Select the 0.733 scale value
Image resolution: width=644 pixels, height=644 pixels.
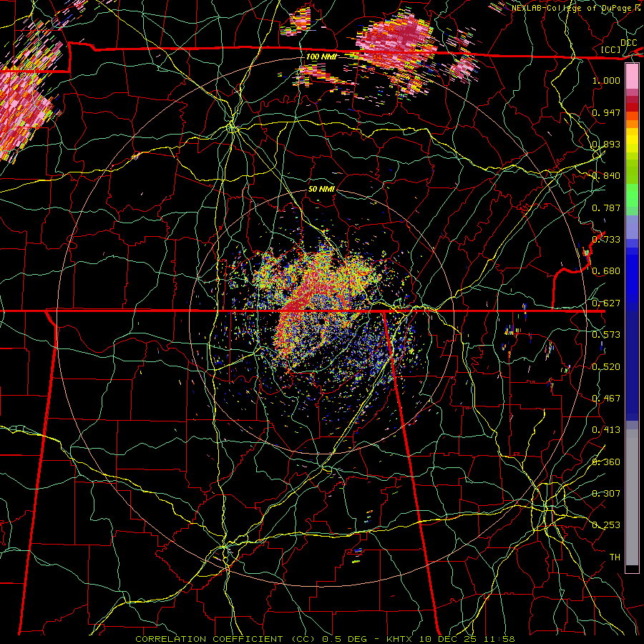(606, 240)
